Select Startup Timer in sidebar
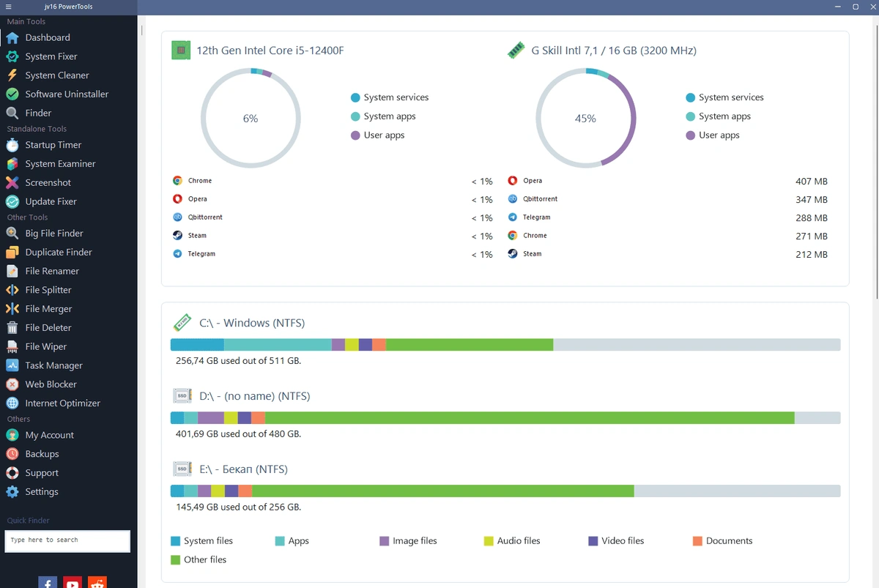Viewport: 879px width, 588px height. (53, 145)
